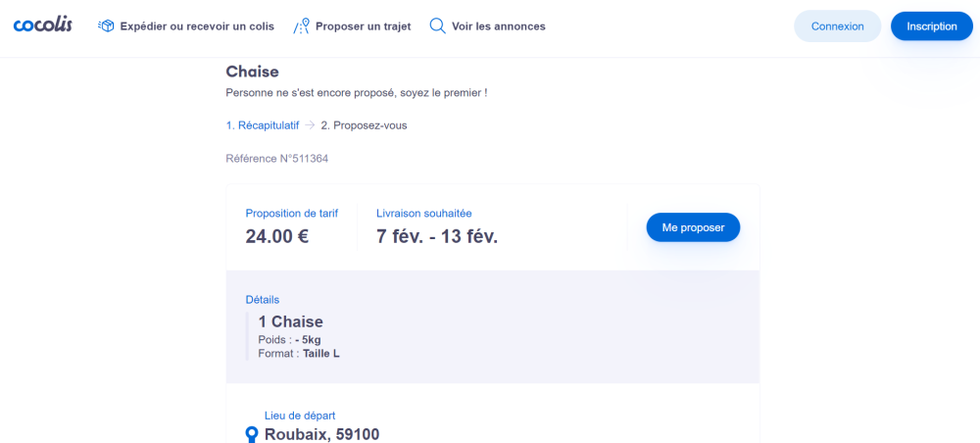Select step 2. Proposez-vous

click(x=364, y=125)
